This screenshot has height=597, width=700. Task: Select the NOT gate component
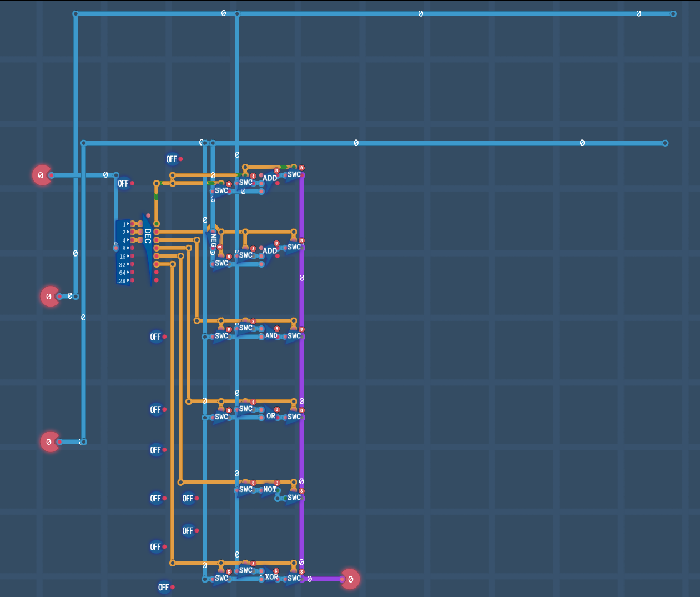click(x=270, y=490)
